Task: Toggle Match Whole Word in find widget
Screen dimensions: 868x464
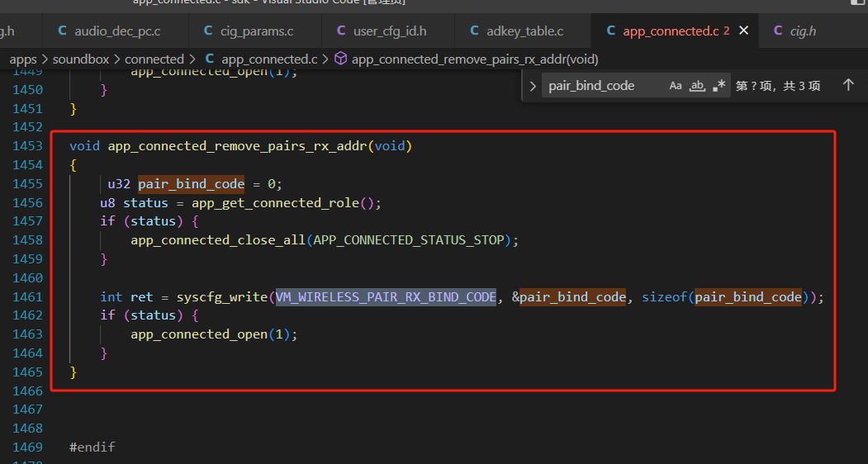Action: (x=697, y=86)
